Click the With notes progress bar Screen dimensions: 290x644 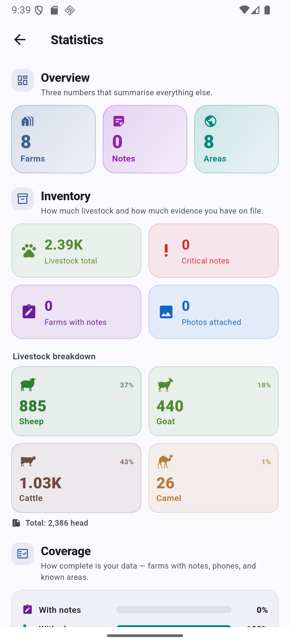point(174,610)
